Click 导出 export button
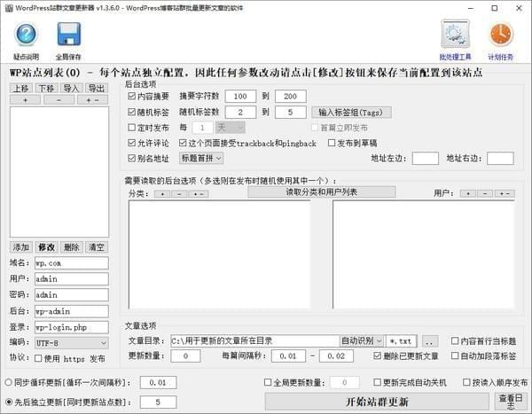532x414 pixels. 97,89
